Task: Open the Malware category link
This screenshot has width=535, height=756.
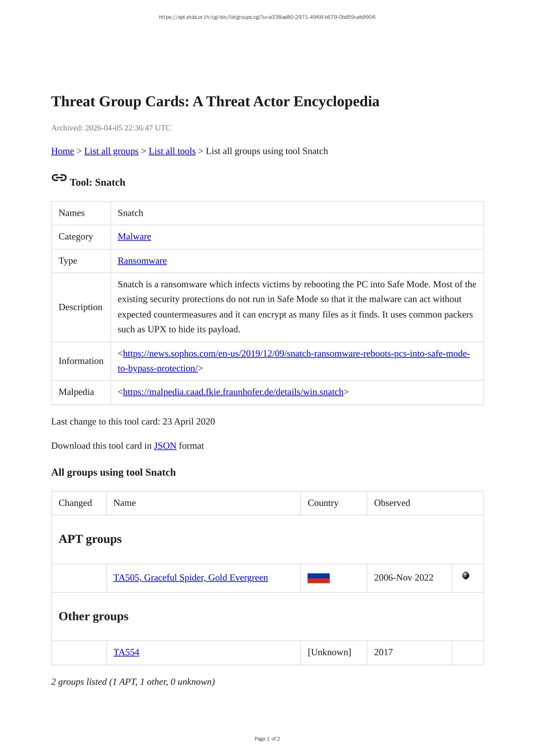Action: click(134, 237)
